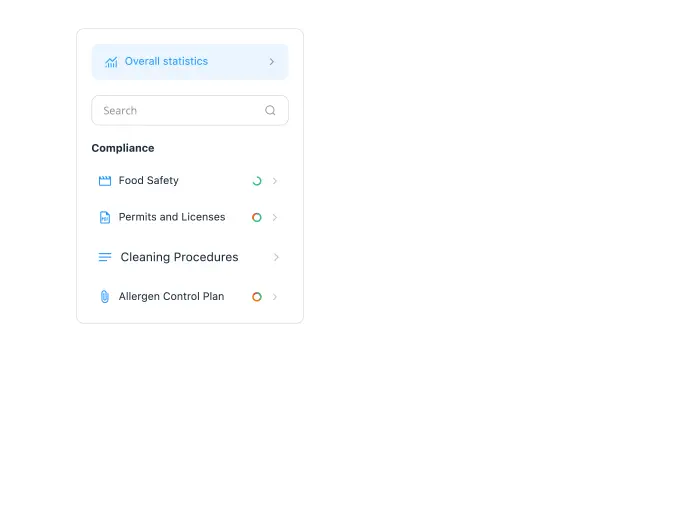The image size is (700, 511).
Task: Click the Allergen Control Plan paperclip icon
Action: pyautogui.click(x=104, y=297)
